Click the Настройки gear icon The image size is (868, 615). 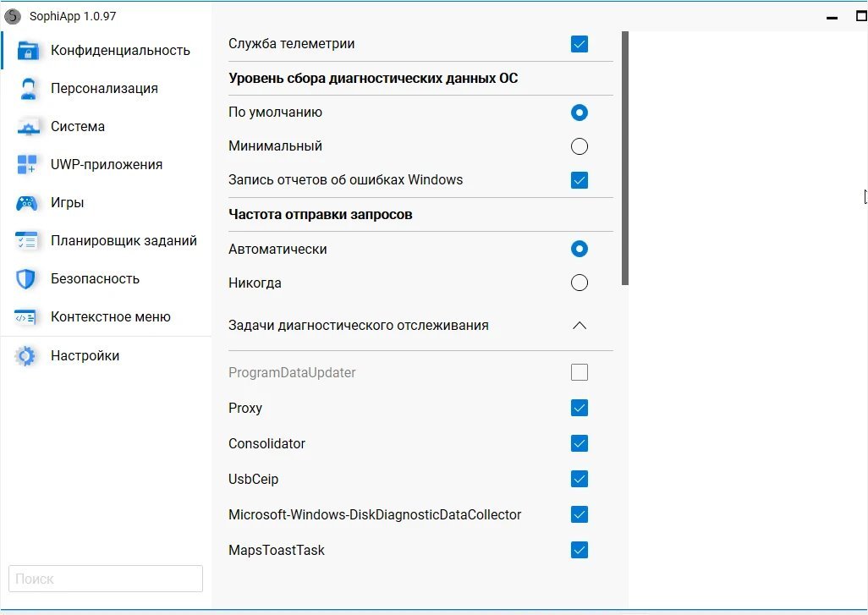pos(27,356)
